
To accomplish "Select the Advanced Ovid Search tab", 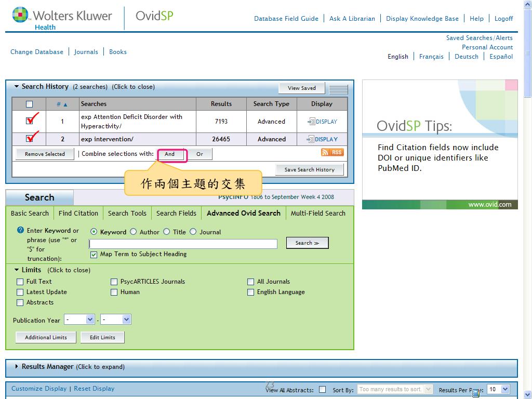I will 244,213.
